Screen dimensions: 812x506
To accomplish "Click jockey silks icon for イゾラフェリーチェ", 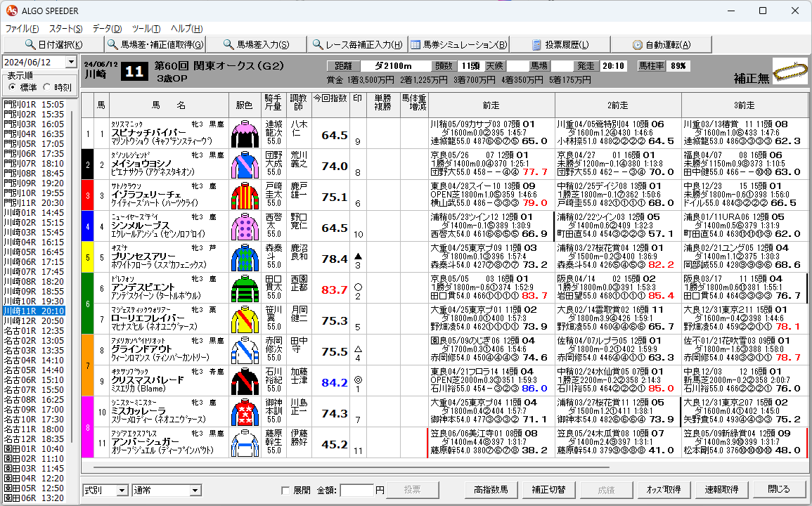I will click(x=245, y=196).
